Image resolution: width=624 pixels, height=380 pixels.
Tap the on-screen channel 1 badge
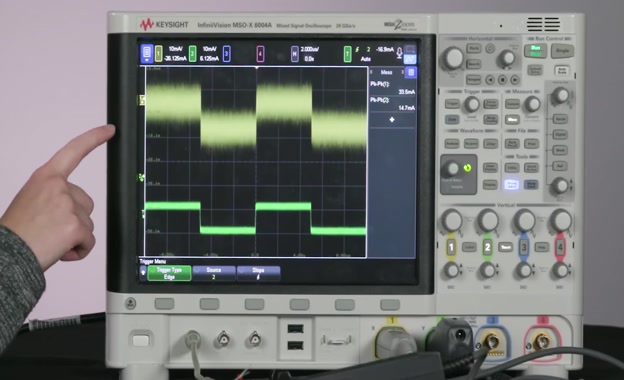tap(158, 54)
